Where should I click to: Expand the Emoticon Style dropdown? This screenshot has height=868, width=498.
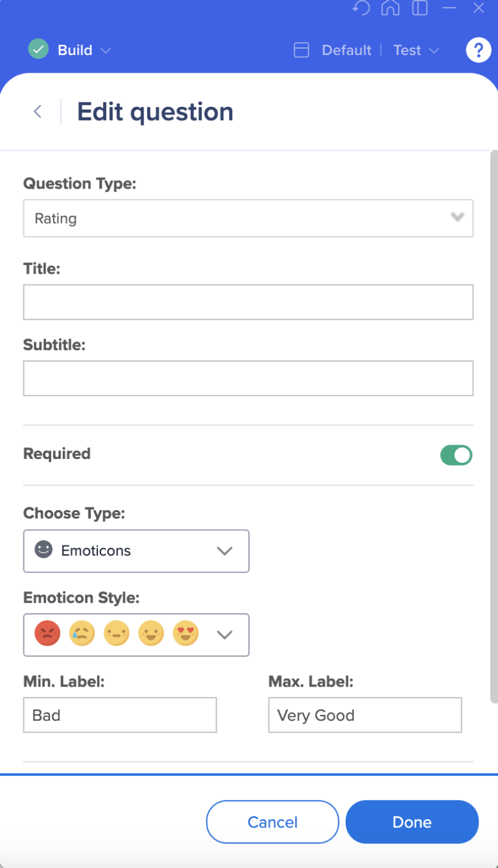tap(224, 635)
